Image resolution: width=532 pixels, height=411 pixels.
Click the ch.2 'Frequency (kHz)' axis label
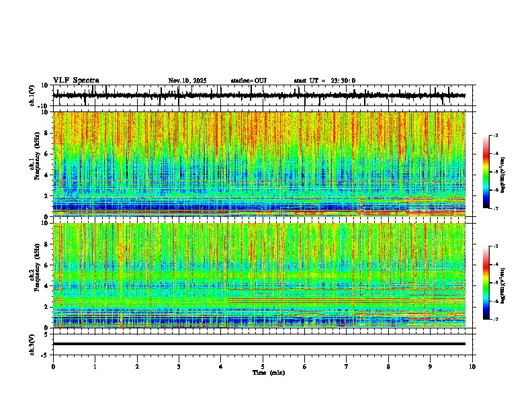(x=37, y=267)
